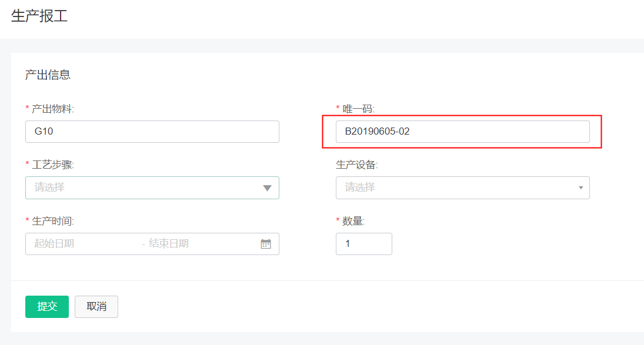
Task: Focus the 数量 quantity field
Action: tap(364, 244)
